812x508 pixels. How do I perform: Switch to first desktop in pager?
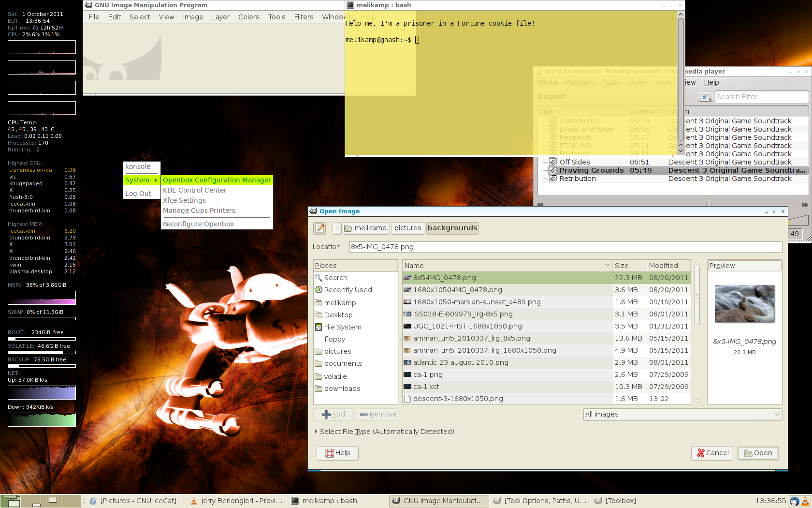(10, 501)
